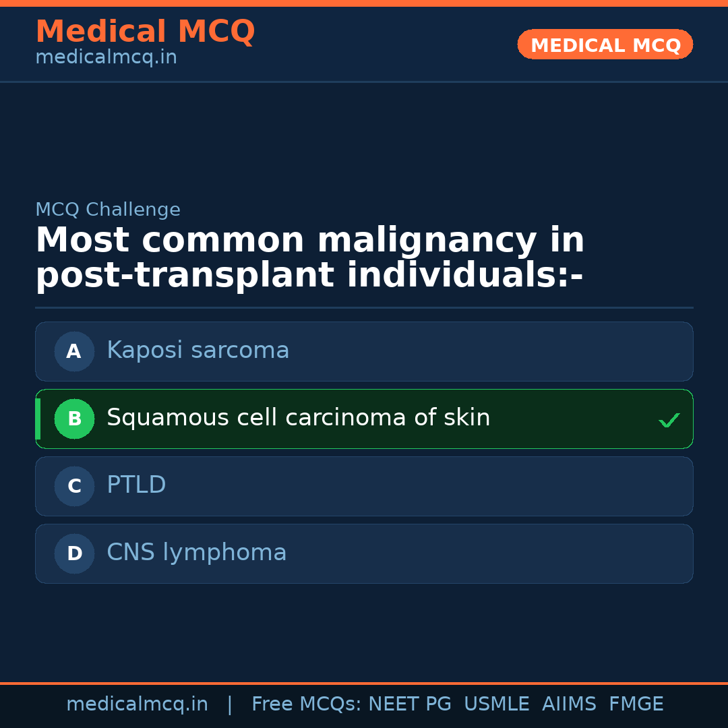Image resolution: width=728 pixels, height=728 pixels.
Task: Click the letter A circle badge
Action: [74, 351]
